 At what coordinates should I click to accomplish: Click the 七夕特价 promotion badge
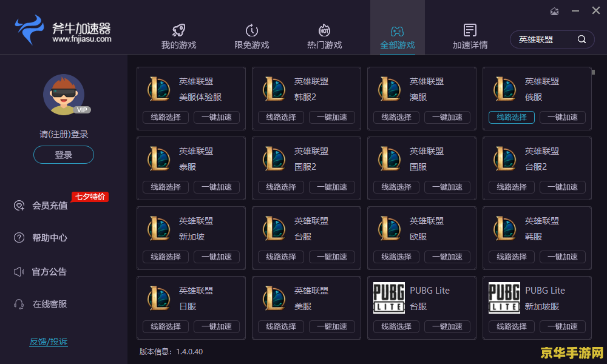[x=90, y=197]
